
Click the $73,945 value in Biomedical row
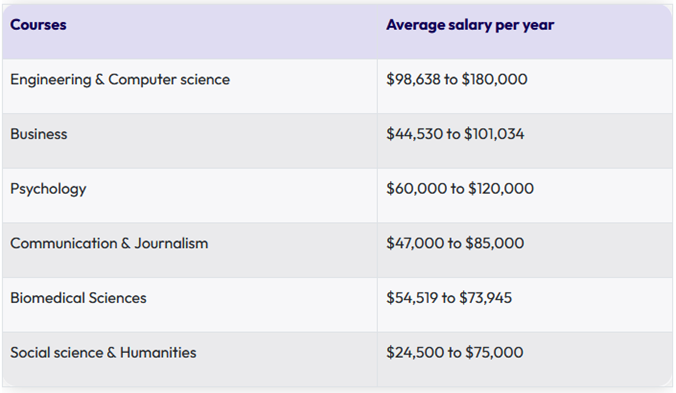point(485,298)
